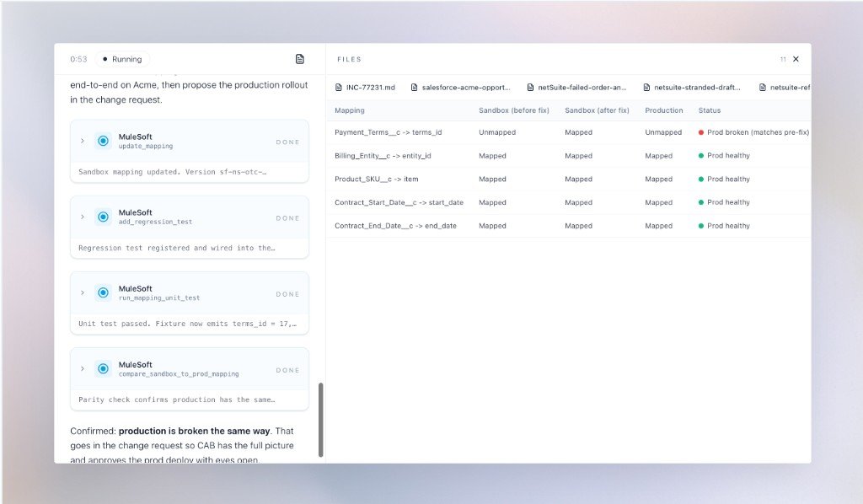
Task: Click the 0:53 elapsed timer
Action: click(78, 59)
